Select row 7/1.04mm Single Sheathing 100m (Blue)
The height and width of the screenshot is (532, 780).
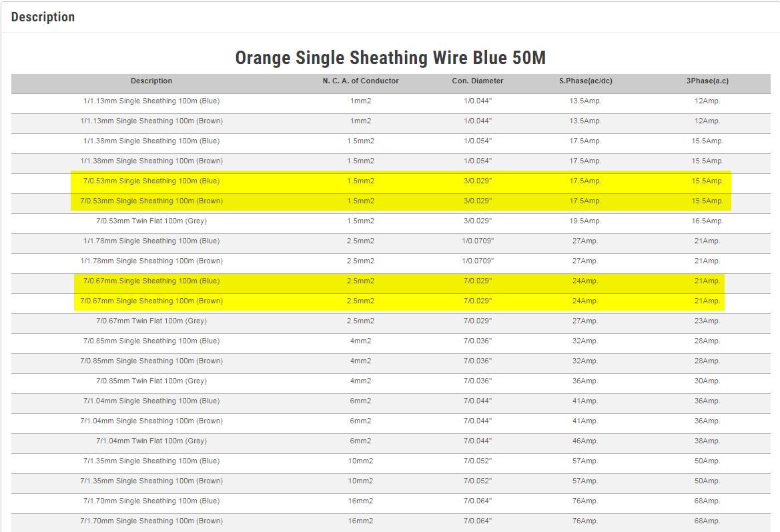(x=390, y=404)
